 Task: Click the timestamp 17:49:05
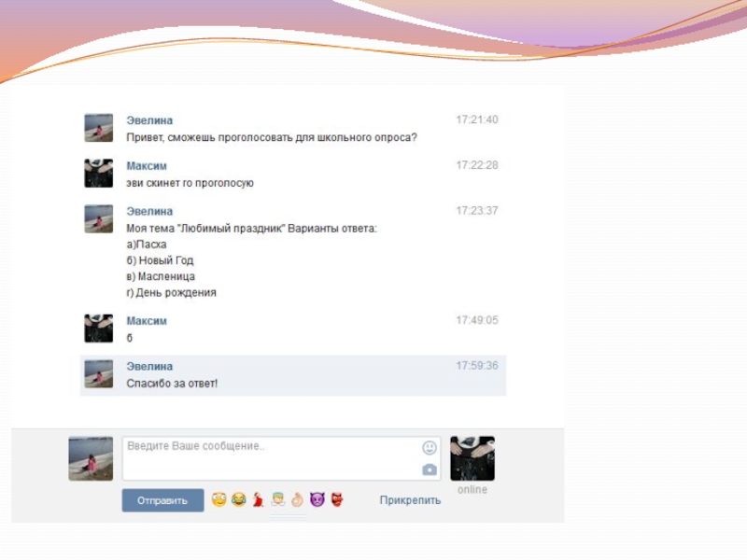477,320
